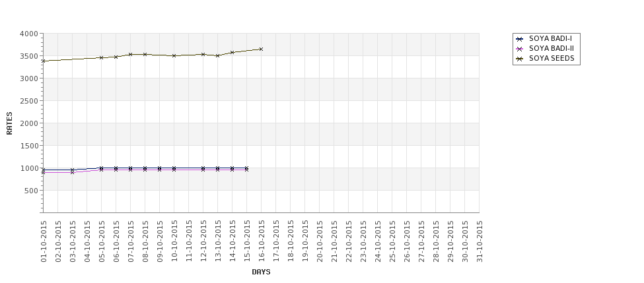The width and height of the screenshot is (644, 283).
Task: Click the 01-10-2015 date label
Action: pyautogui.click(x=44, y=241)
